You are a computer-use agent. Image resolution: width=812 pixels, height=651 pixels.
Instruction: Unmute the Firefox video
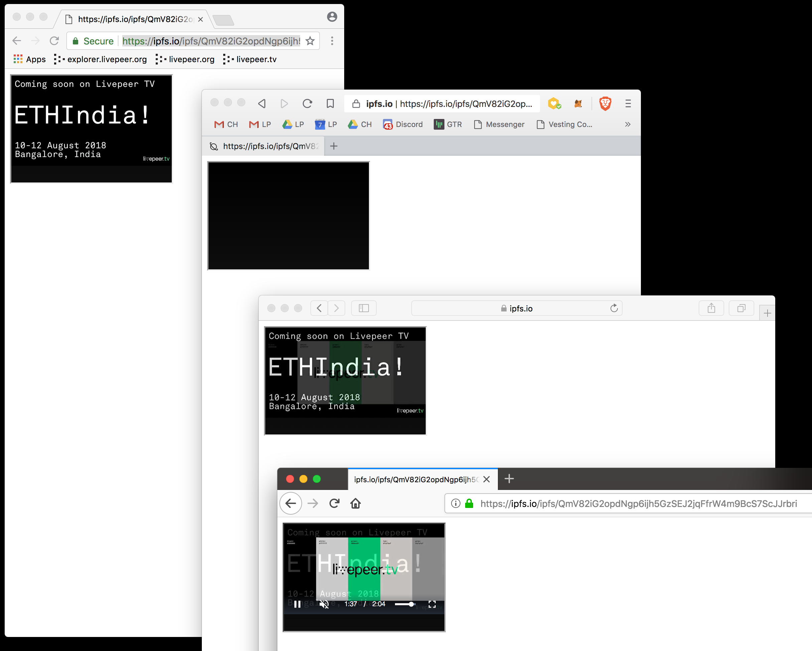tap(324, 604)
